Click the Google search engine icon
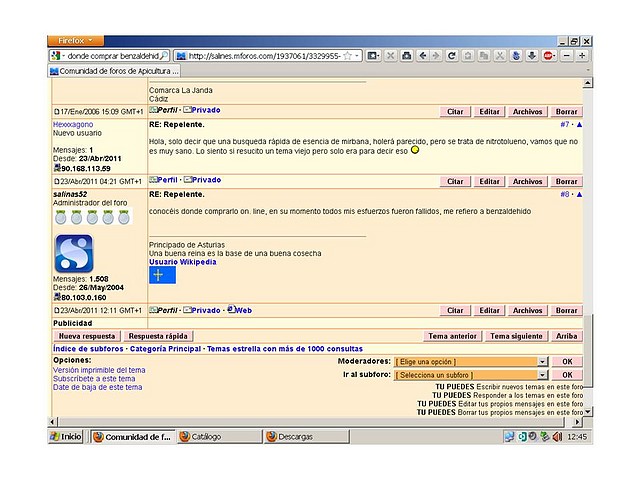This screenshot has height=480, width=640. [56, 56]
